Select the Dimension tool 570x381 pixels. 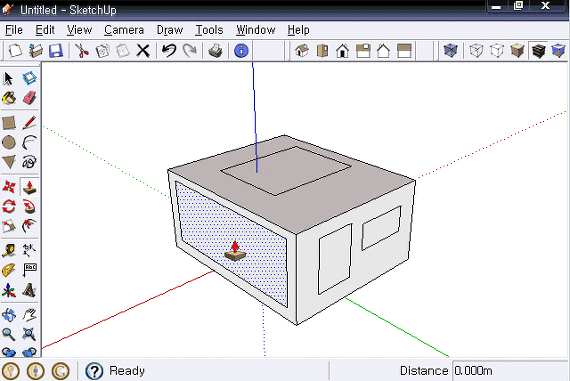29,250
